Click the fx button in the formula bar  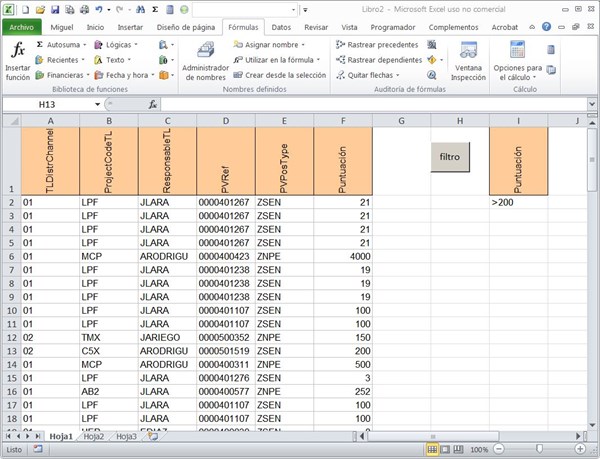point(153,104)
